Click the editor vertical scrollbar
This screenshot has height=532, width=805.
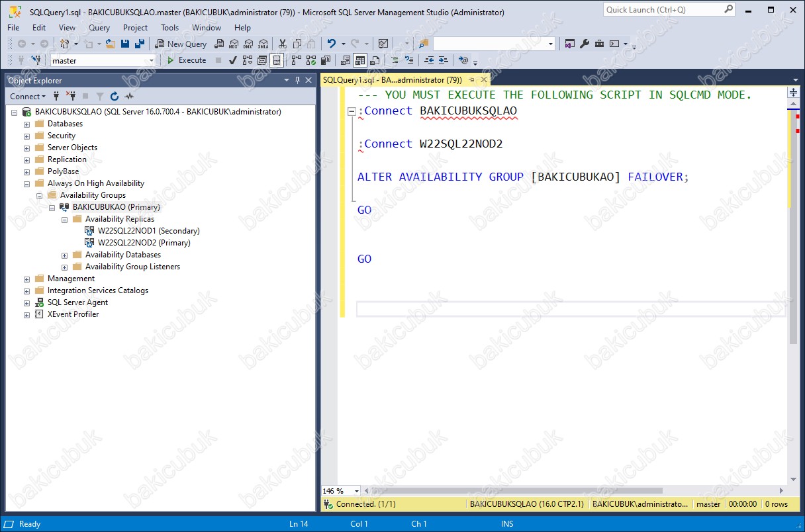(x=794, y=225)
